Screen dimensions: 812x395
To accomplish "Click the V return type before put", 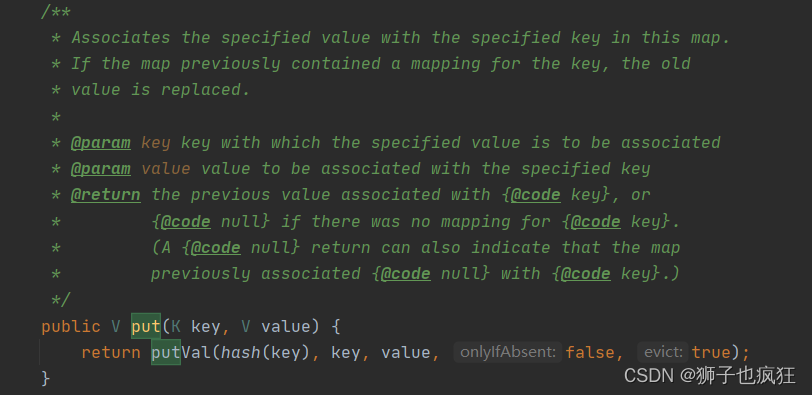I will (116, 327).
